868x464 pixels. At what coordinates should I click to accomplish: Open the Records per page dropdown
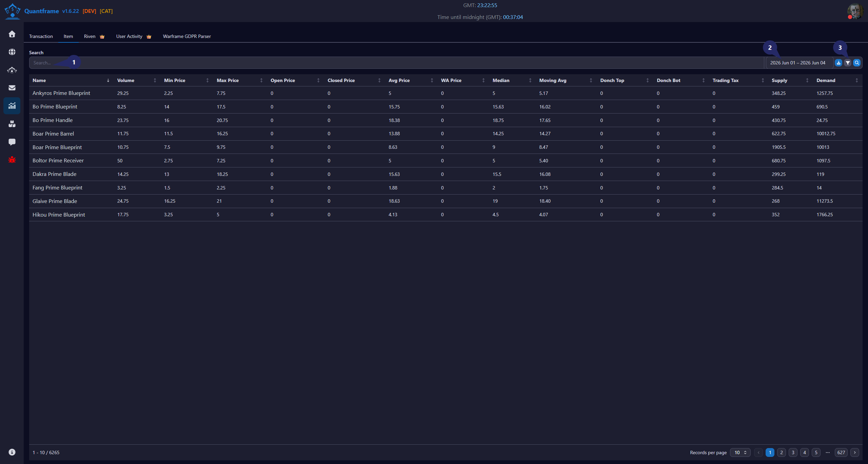coord(740,452)
